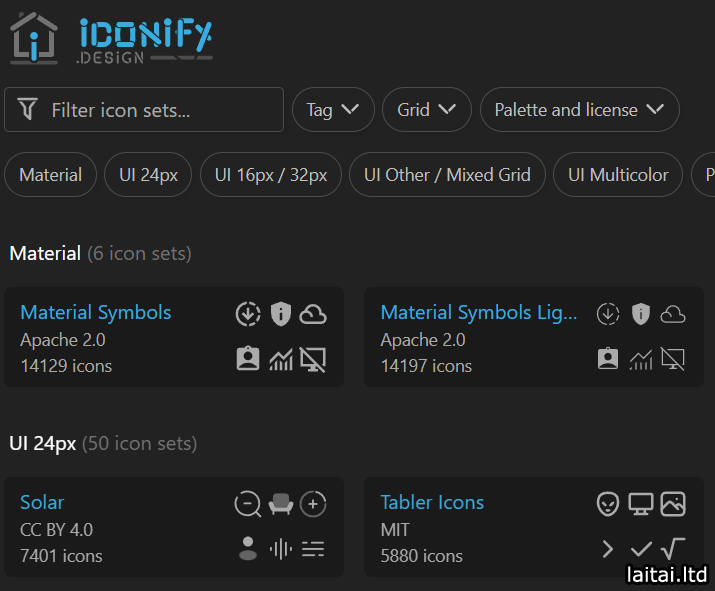Open the Palette and license dropdown
Viewport: 715px width, 591px height.
pyautogui.click(x=579, y=110)
